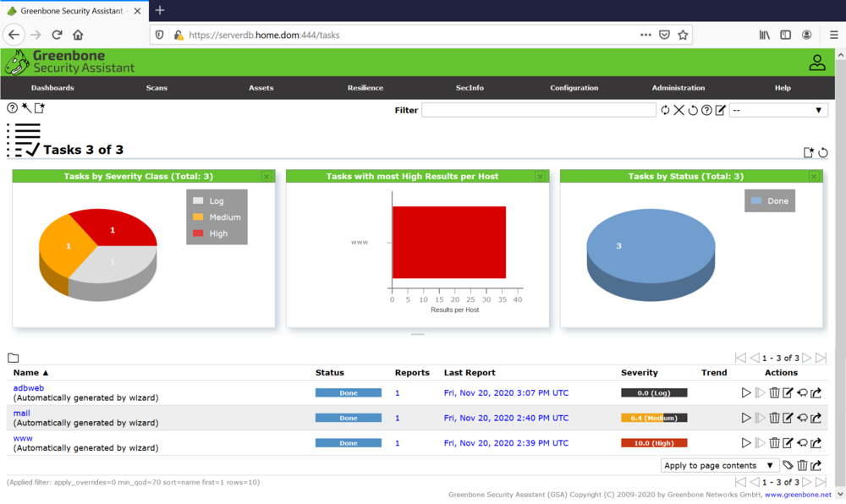846x504 pixels.
Task: Expand the Apply to page contents dropdown
Action: [x=720, y=465]
